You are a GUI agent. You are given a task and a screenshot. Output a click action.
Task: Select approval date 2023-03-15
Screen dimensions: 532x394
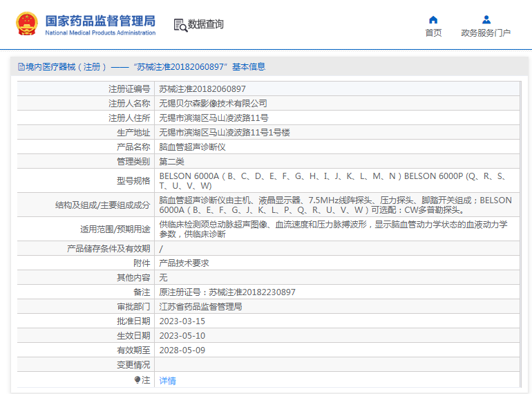pyautogui.click(x=182, y=321)
